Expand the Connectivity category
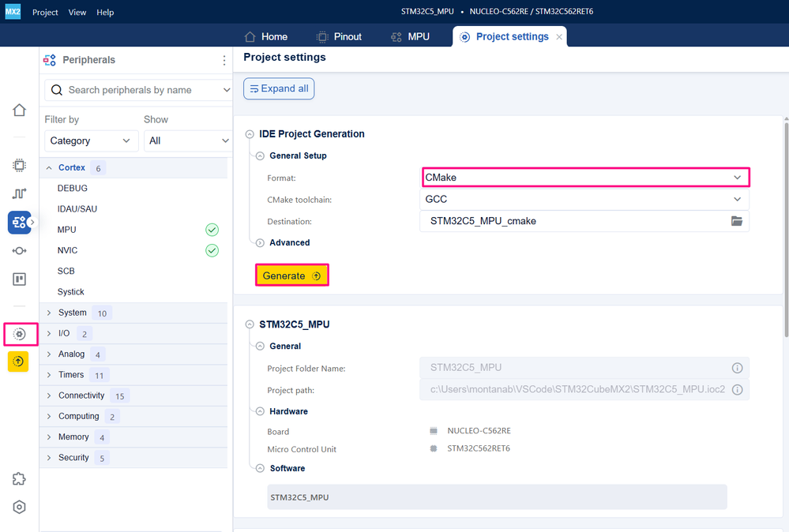This screenshot has height=532, width=789. pyautogui.click(x=49, y=395)
